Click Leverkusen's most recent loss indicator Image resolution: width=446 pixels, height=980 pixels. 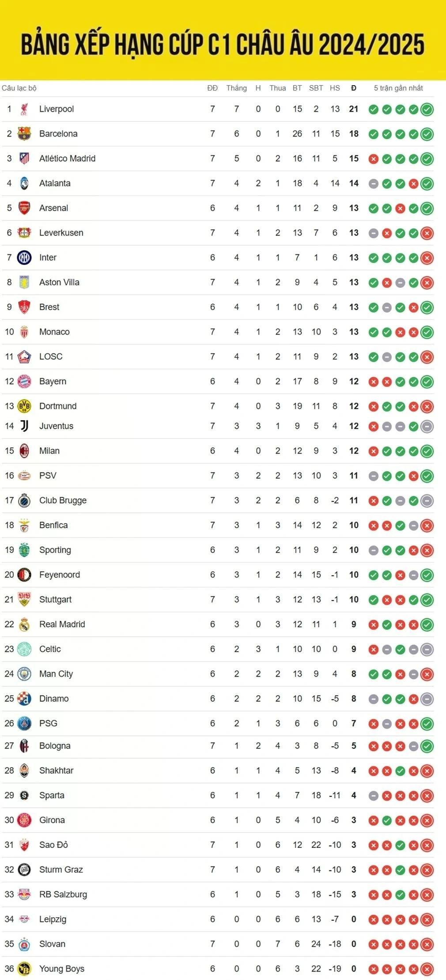pos(427,233)
